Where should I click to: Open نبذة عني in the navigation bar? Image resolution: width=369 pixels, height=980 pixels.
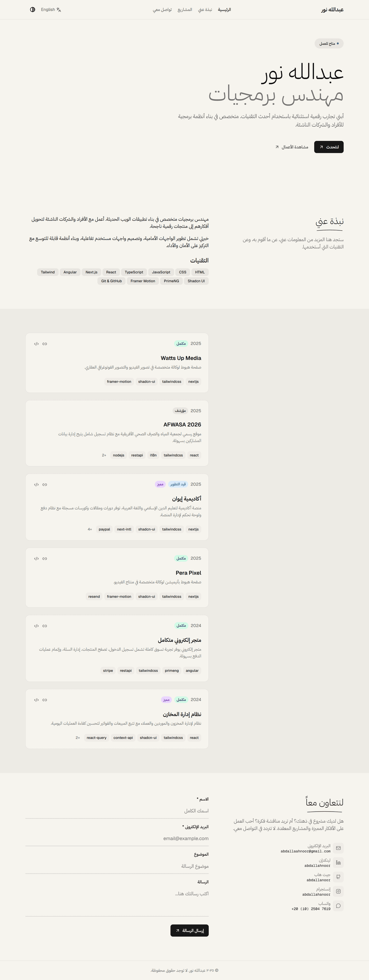205,9
